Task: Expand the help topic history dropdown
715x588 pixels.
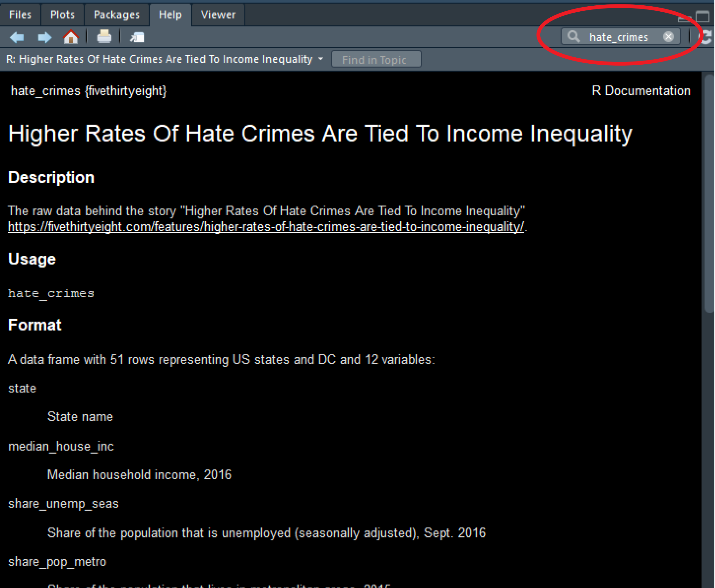Action: 320,59
